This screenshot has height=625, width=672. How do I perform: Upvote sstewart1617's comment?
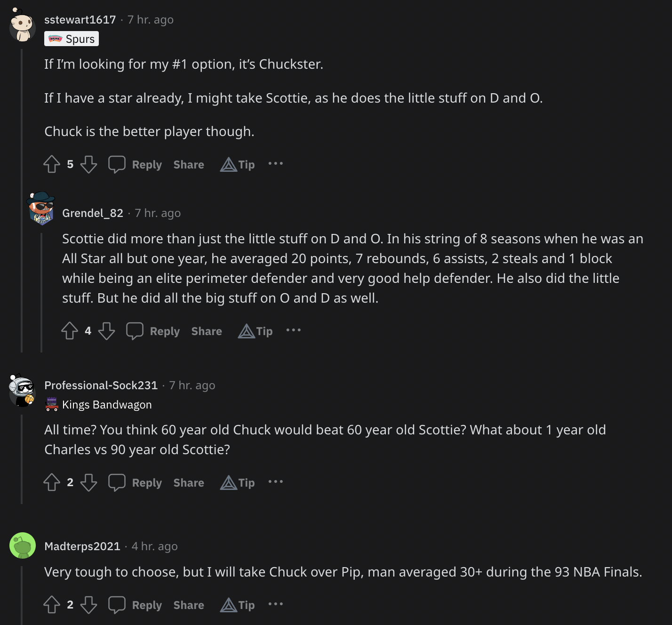(52, 164)
